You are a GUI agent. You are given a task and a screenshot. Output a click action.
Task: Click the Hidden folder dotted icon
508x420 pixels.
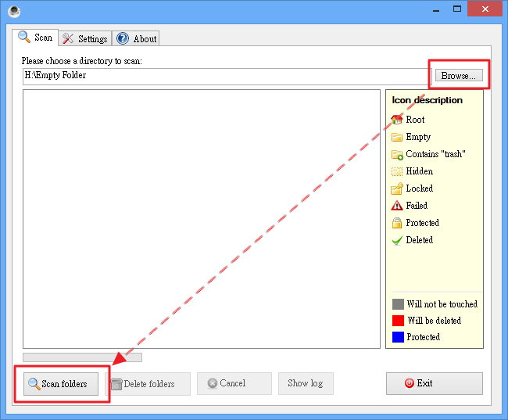pos(397,171)
